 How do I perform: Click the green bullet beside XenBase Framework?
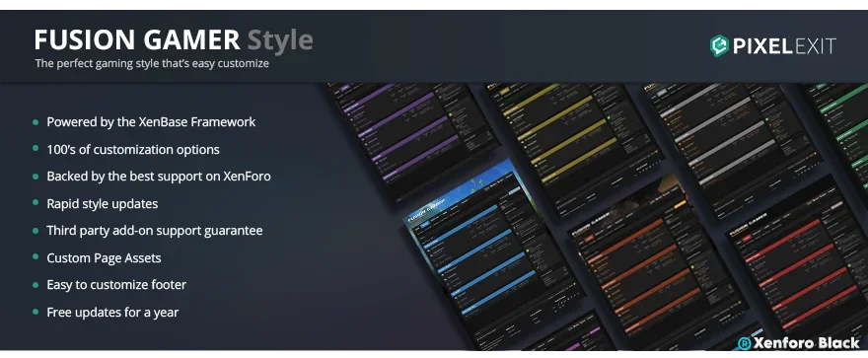(36, 121)
